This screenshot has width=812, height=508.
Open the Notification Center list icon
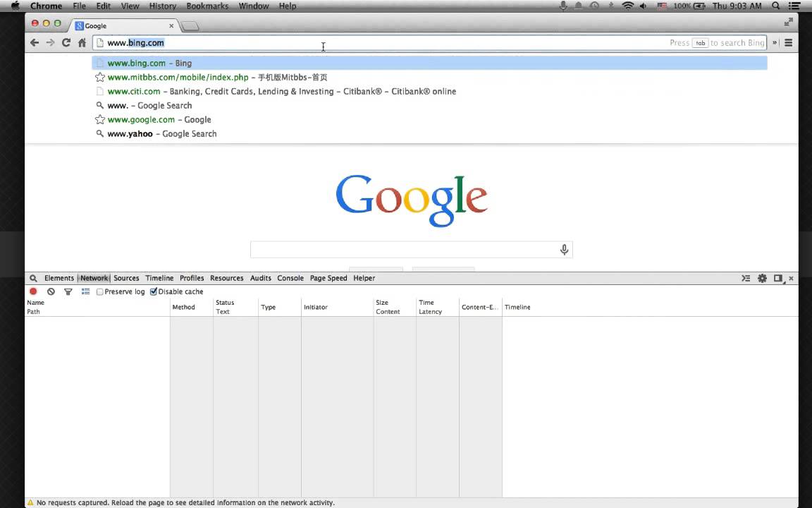(x=794, y=6)
